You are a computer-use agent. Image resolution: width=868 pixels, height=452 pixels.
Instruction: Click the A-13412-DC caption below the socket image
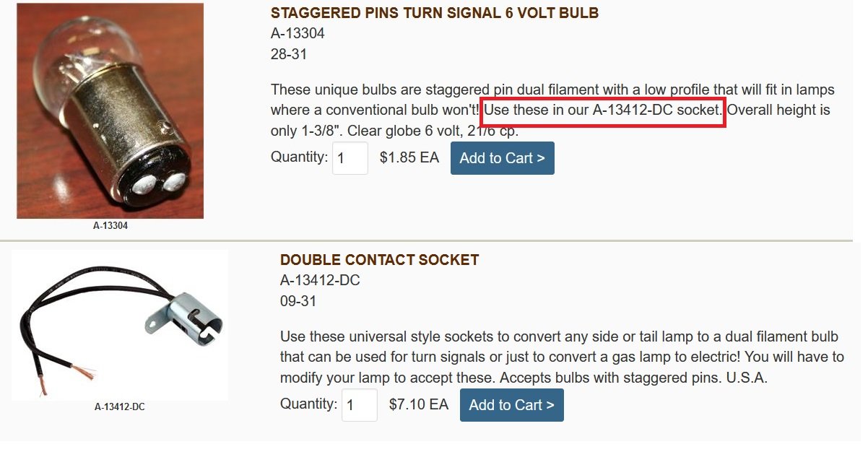(x=120, y=407)
